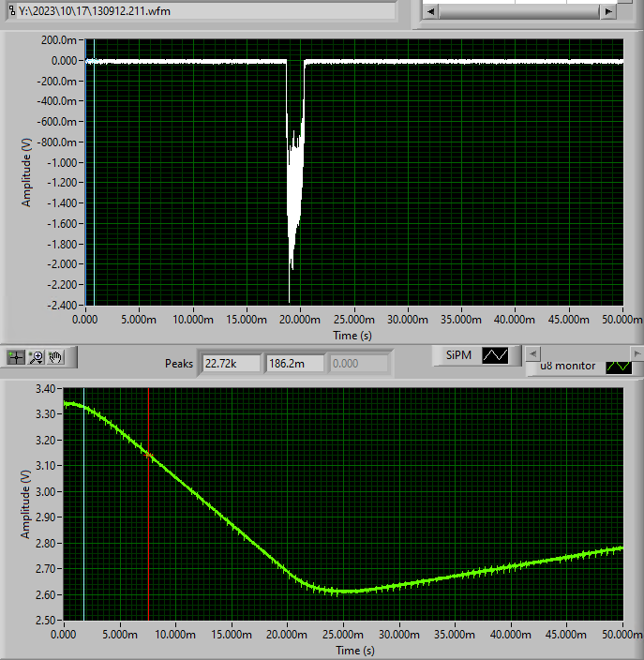Click the u8 monitor legend label

coord(568,366)
